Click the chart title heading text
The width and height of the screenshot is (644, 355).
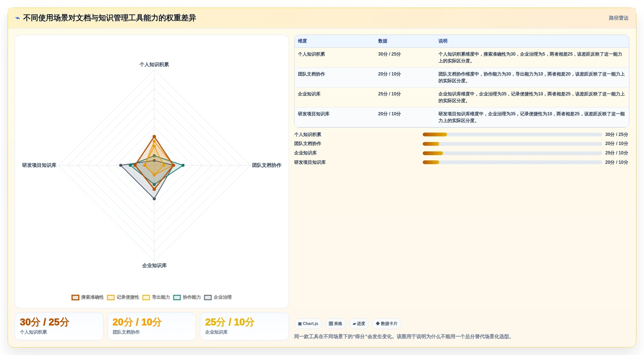coord(109,18)
